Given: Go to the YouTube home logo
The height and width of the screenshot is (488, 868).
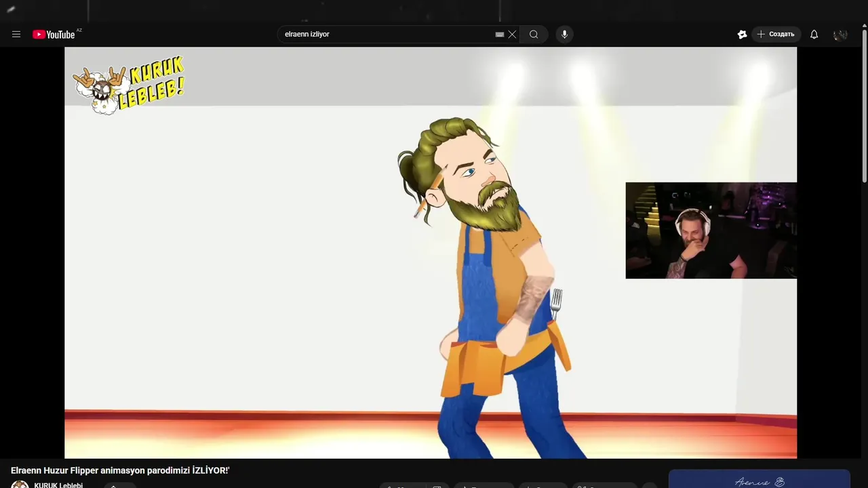Looking at the screenshot, I should click(x=54, y=35).
